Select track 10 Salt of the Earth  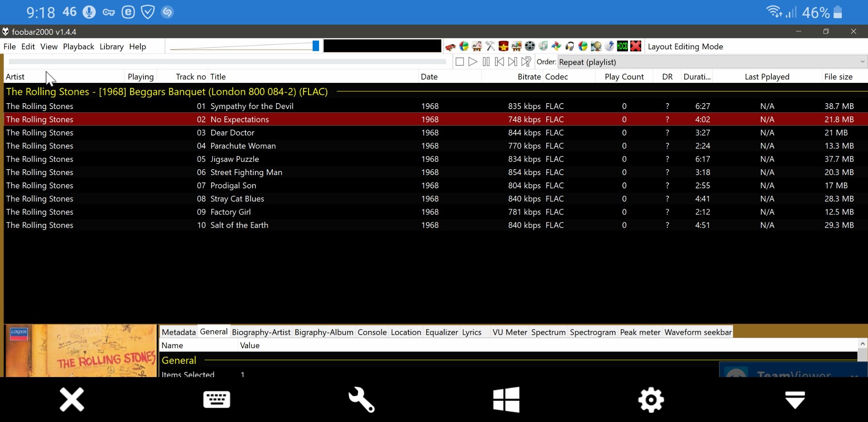pyautogui.click(x=436, y=225)
